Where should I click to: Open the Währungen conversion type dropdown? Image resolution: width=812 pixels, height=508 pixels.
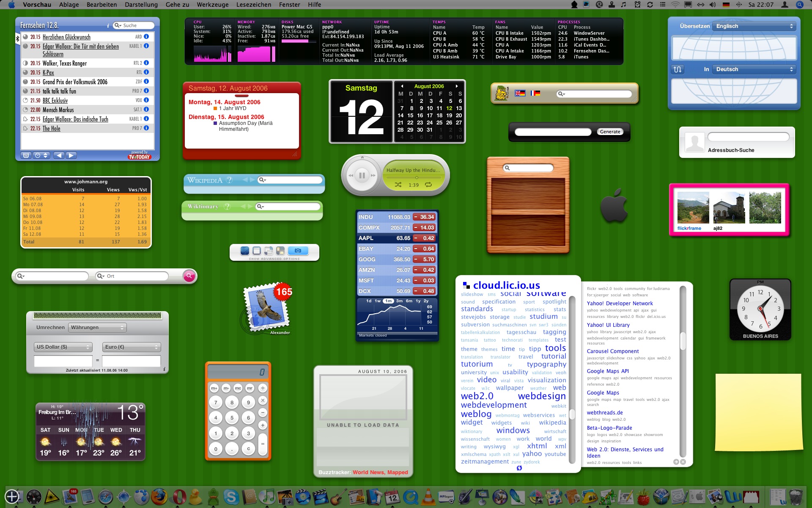click(97, 328)
